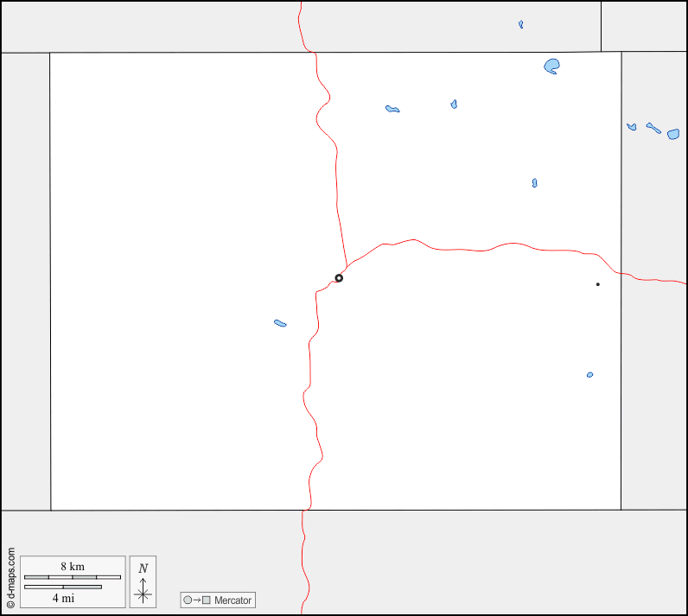Click the small lake in the southeast area

589,375
